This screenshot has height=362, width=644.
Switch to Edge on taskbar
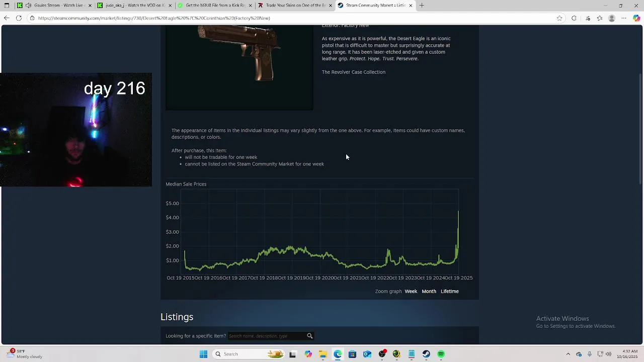[338, 354]
